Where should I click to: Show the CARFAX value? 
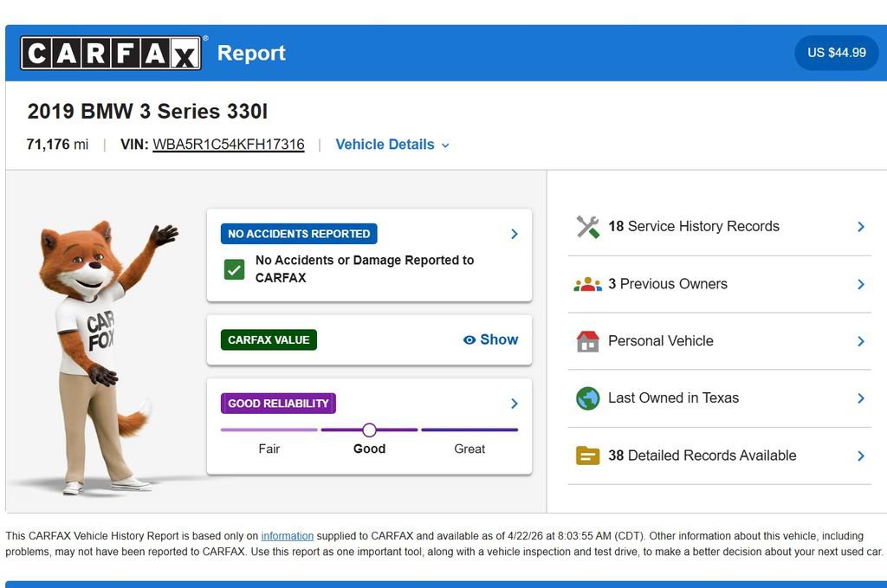(490, 339)
